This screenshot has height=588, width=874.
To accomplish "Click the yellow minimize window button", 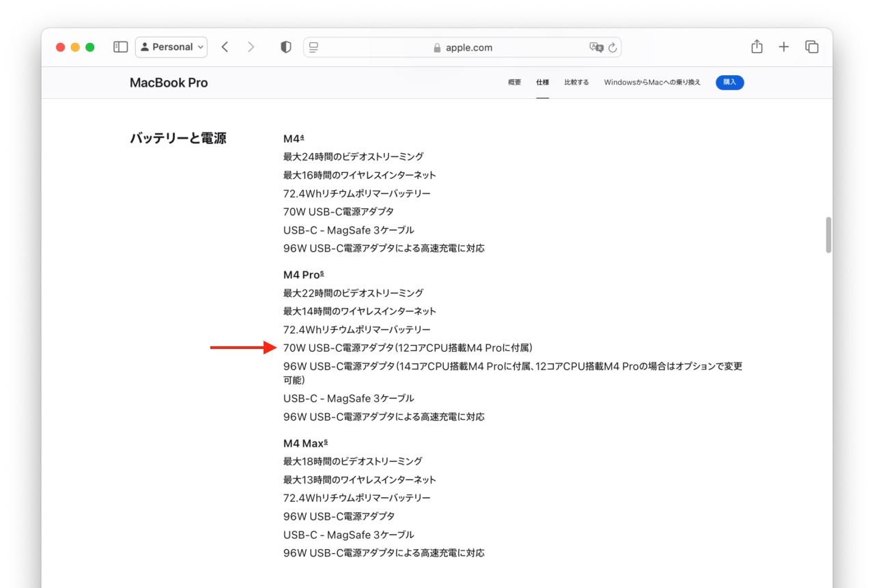I will pos(75,47).
